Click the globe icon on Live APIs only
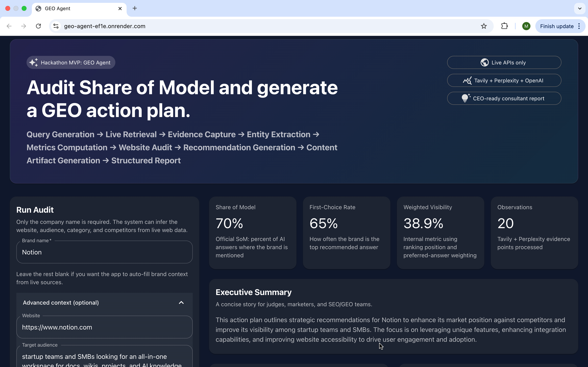The image size is (588, 367). coord(484,63)
